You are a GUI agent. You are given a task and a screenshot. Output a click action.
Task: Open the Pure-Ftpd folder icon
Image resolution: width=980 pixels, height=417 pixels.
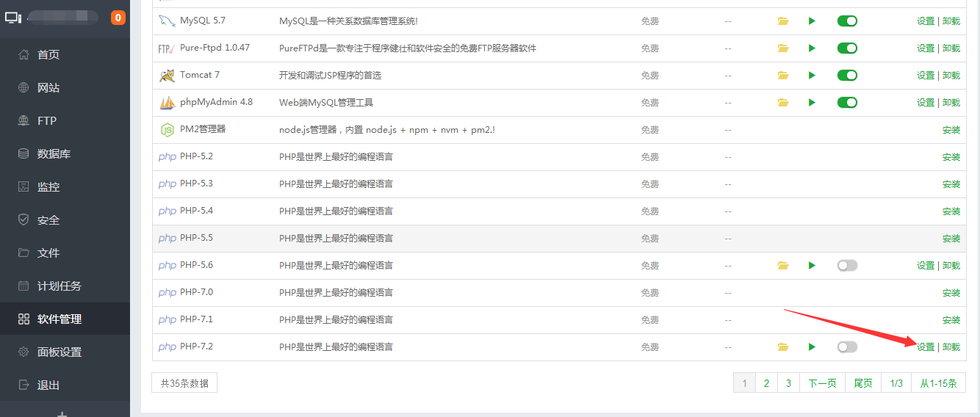point(783,48)
